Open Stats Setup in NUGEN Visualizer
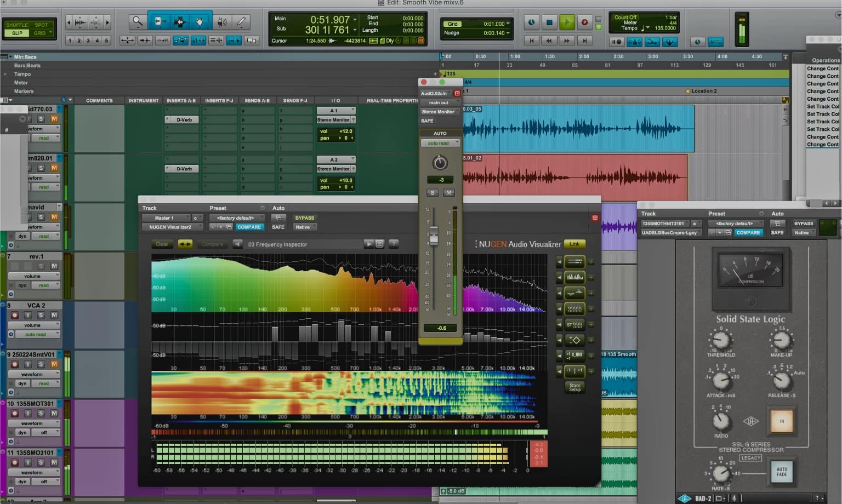This screenshot has width=842, height=504. [574, 386]
